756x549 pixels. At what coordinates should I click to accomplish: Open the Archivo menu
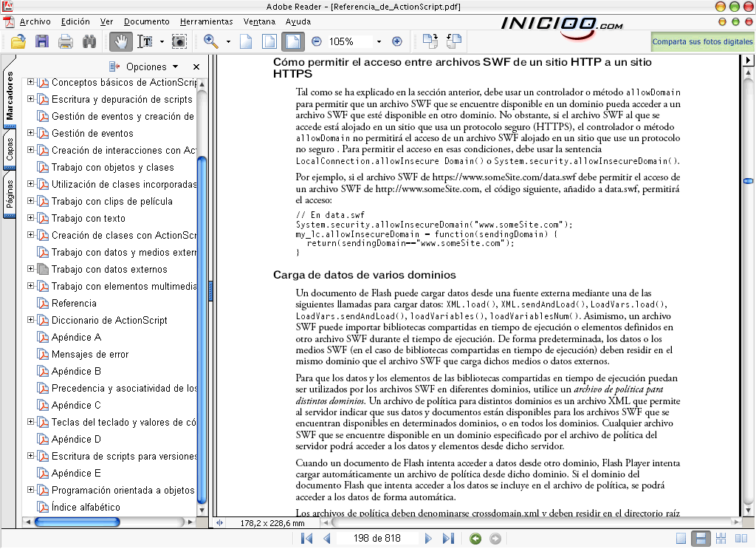35,21
